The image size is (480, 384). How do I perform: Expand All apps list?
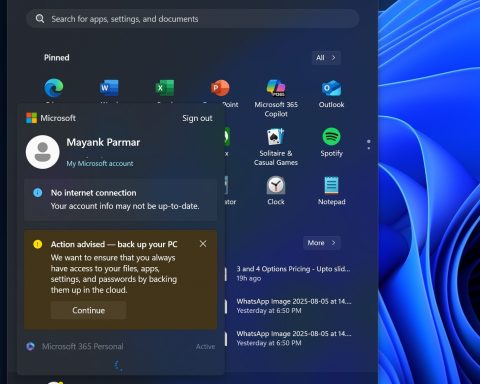(326, 58)
